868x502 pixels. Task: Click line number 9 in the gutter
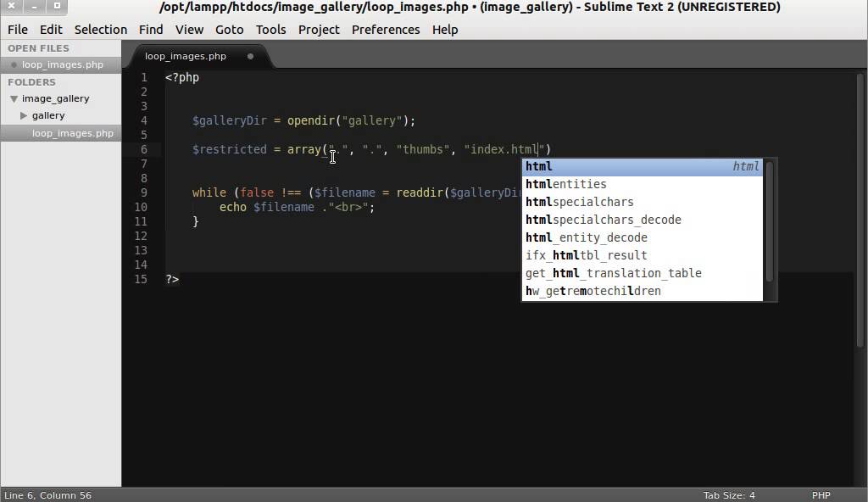tap(144, 192)
